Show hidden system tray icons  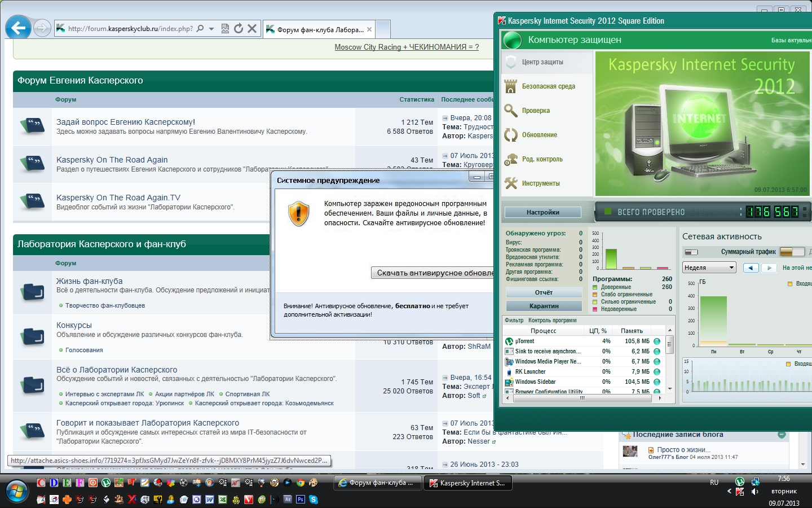pos(729,491)
